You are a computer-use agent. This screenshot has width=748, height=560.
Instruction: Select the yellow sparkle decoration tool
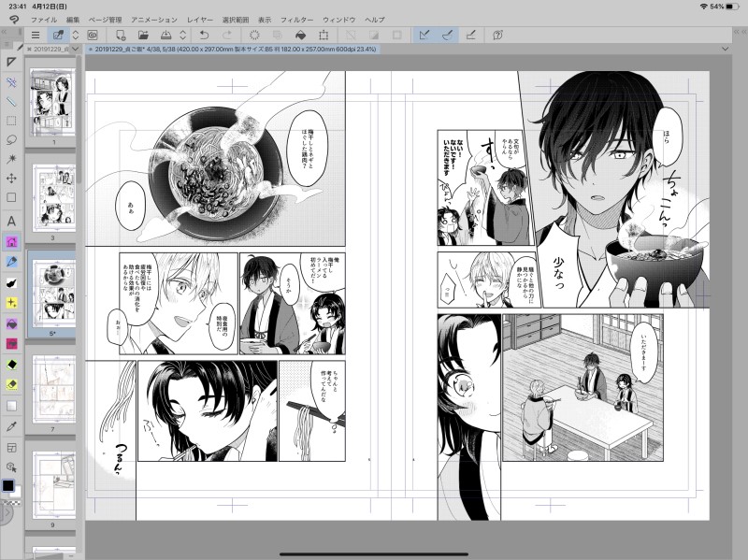click(11, 303)
